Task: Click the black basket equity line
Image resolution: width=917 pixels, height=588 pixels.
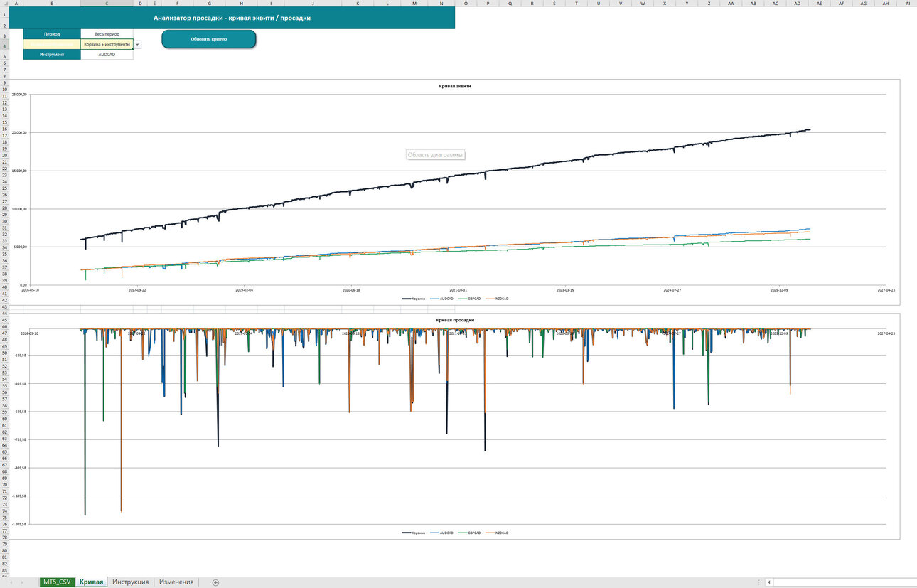Action: click(x=455, y=177)
